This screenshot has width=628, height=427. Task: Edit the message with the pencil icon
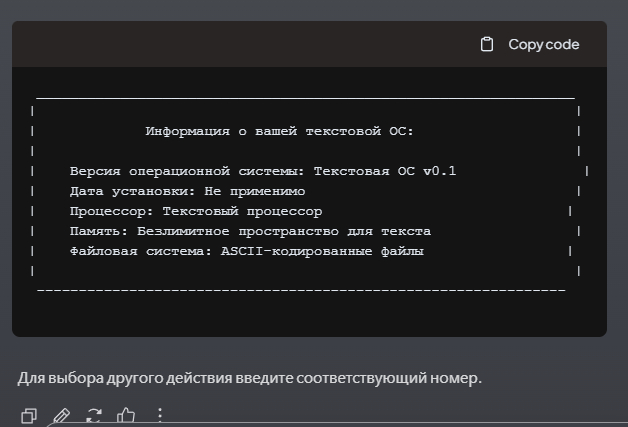click(61, 414)
